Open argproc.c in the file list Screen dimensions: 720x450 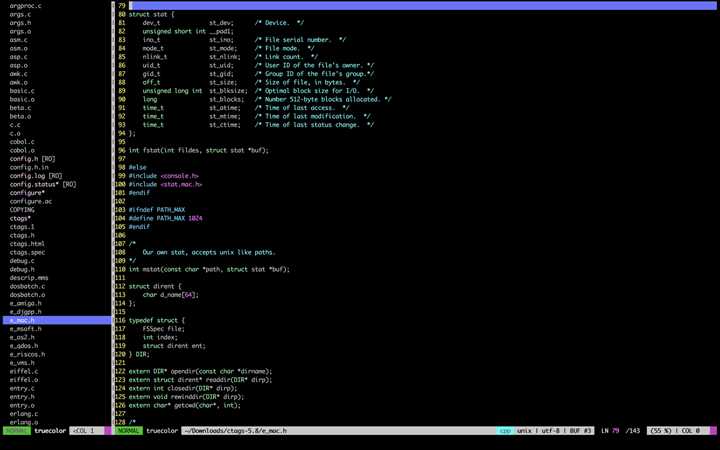point(25,6)
